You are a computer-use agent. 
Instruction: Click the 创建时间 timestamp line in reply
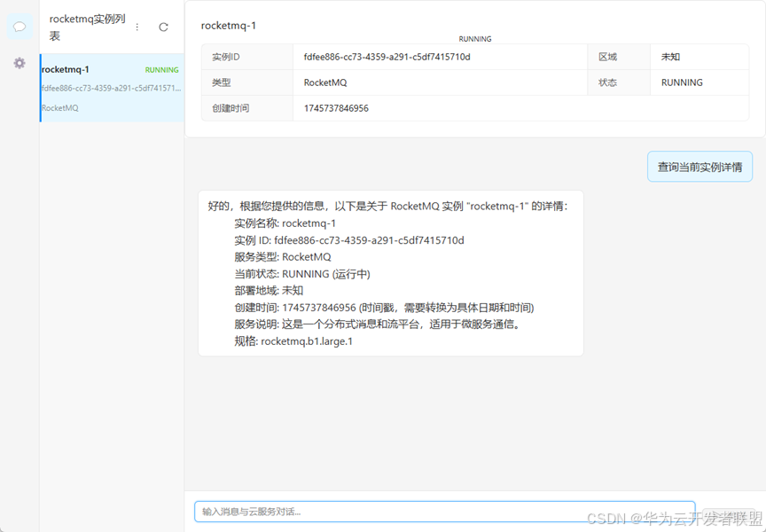click(384, 308)
